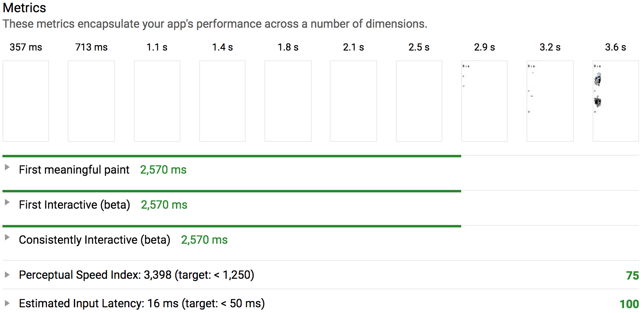644x313 pixels.
Task: Select the 3.2 s filmstrip frame
Action: [x=550, y=101]
